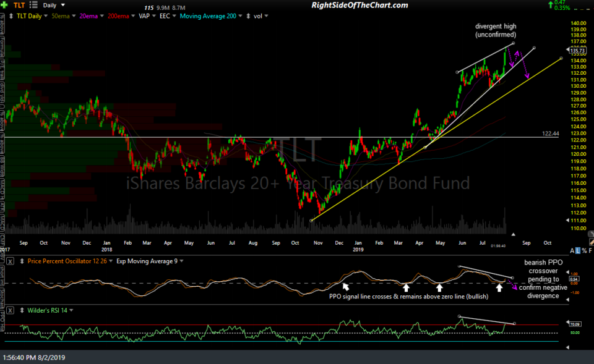This screenshot has width=594, height=364.
Task: Remove the Price Percent Oscillator pane via its X
Action: click(9, 262)
